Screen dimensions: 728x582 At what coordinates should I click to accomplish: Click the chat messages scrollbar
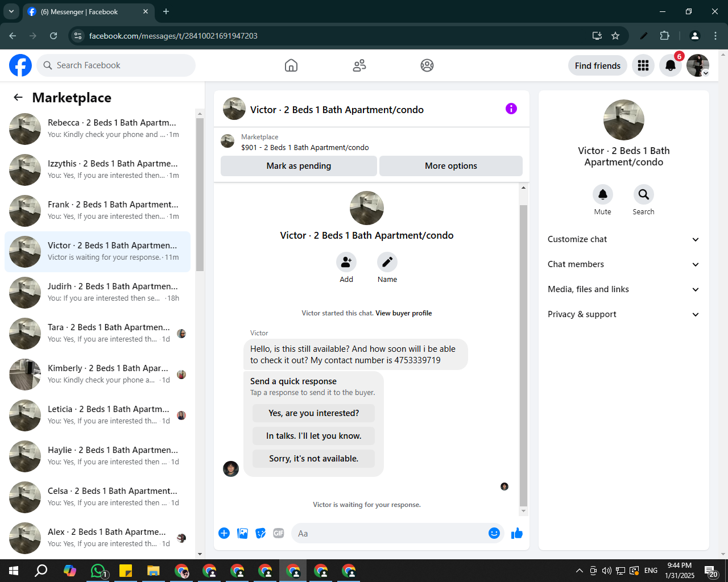pos(524,355)
